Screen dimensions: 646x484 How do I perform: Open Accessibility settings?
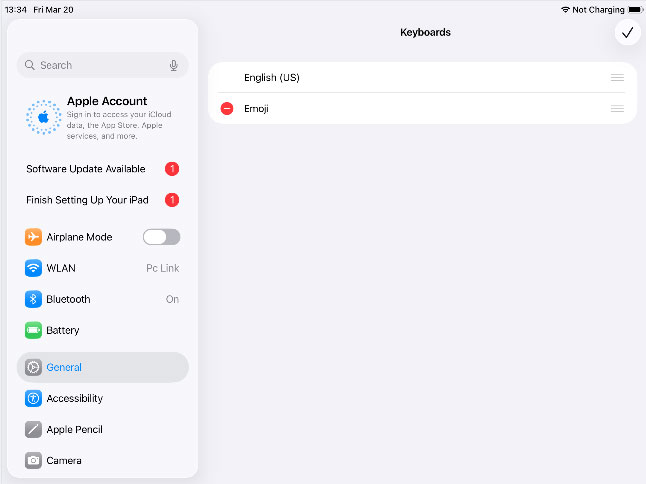(x=103, y=398)
